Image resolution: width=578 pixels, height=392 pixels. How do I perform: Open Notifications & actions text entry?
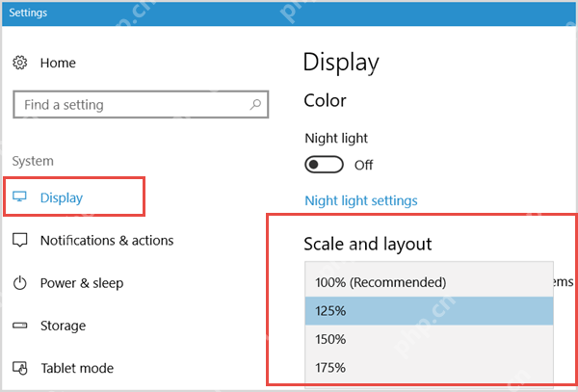click(107, 241)
